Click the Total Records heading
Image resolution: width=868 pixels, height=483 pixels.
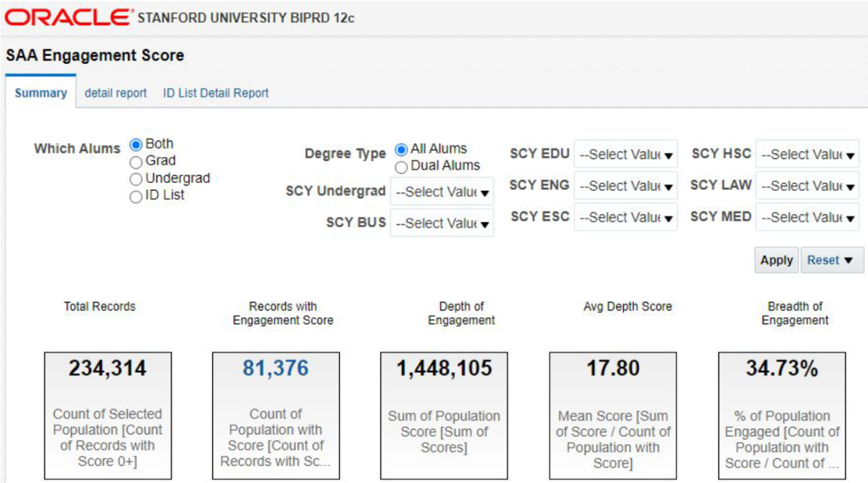tap(99, 307)
